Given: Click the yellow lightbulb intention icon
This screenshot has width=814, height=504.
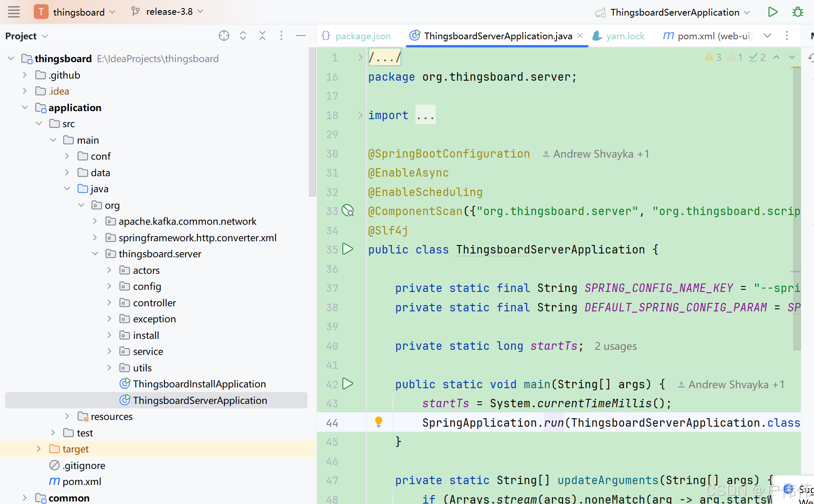Looking at the screenshot, I should point(378,422).
